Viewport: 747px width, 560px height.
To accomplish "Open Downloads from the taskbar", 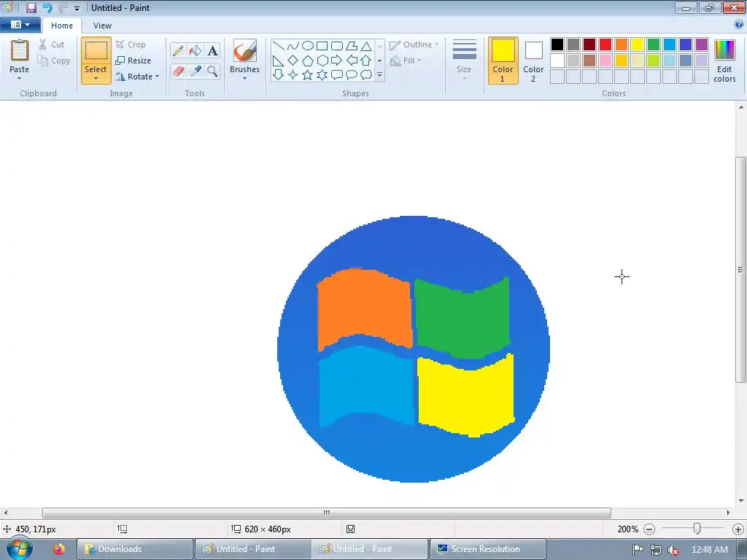I will [135, 549].
